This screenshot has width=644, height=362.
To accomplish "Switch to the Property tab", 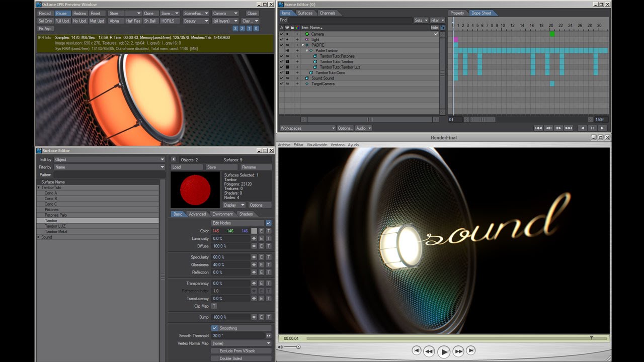I will point(457,13).
